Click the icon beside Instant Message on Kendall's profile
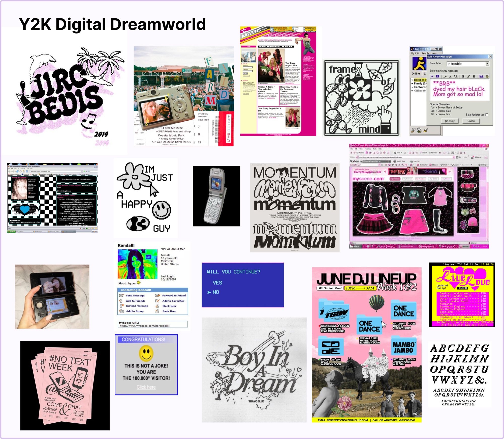 click(x=121, y=306)
